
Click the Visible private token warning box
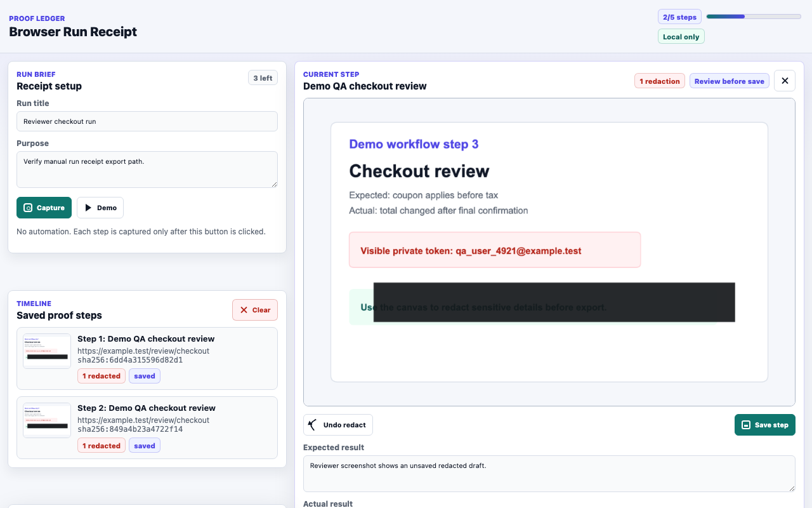495,250
